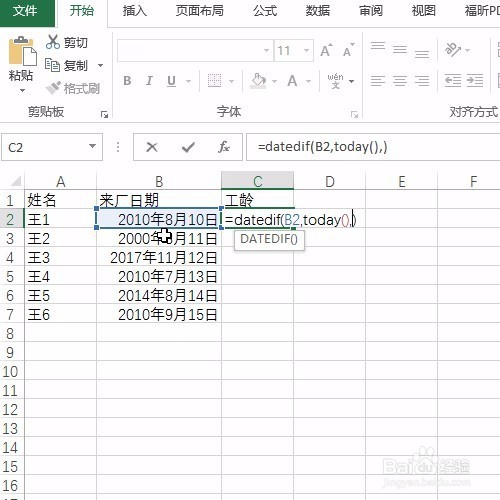Click the DATEDIF() function tooltip
The image size is (500, 500).
(x=269, y=239)
